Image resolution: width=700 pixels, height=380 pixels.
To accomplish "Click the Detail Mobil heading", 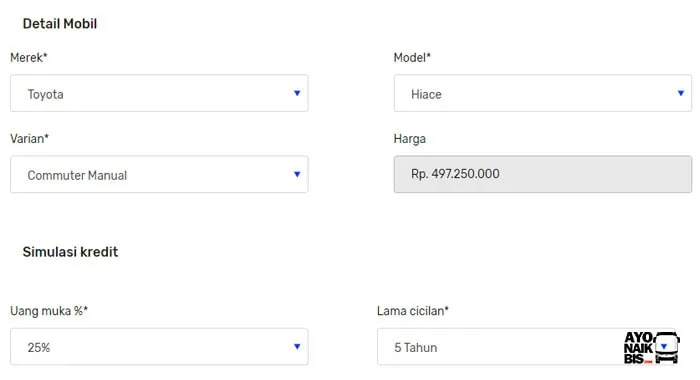I will (x=60, y=24).
